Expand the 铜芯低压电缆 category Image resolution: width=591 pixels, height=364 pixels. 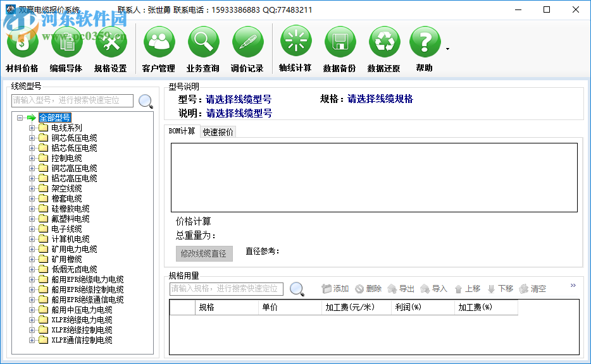[32, 137]
